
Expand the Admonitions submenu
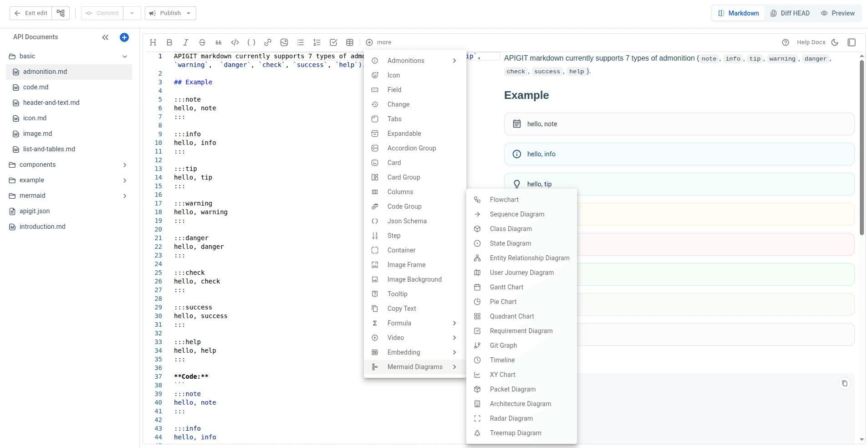[415, 61]
